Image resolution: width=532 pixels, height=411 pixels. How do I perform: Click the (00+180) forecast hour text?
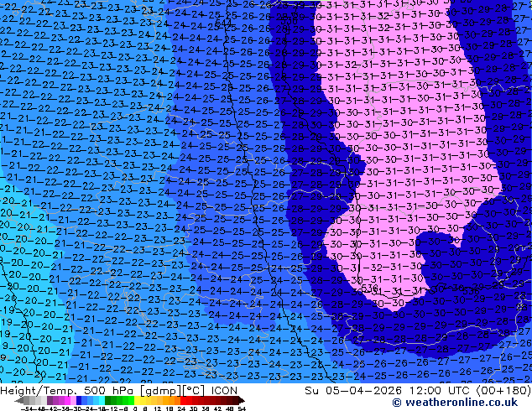pyautogui.click(x=503, y=391)
